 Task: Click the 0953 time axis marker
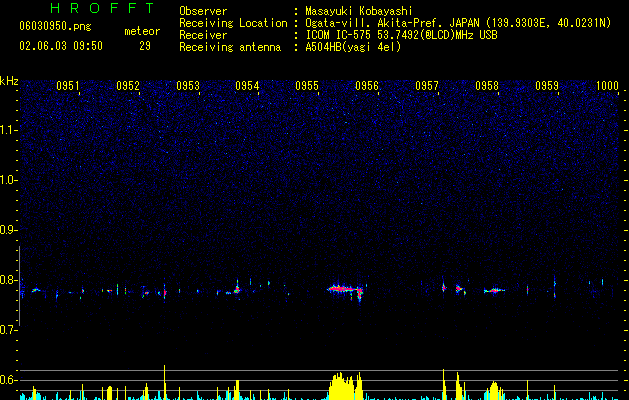pyautogui.click(x=188, y=85)
